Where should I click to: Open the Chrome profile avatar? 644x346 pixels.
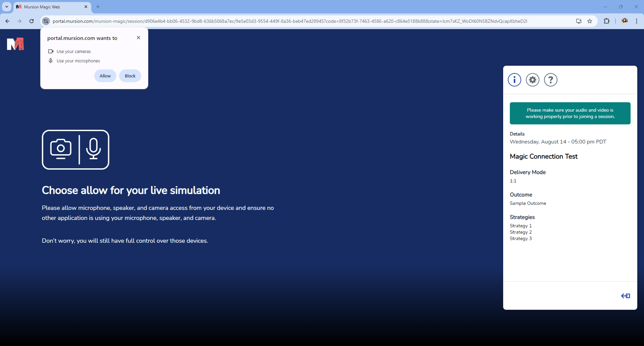point(624,21)
